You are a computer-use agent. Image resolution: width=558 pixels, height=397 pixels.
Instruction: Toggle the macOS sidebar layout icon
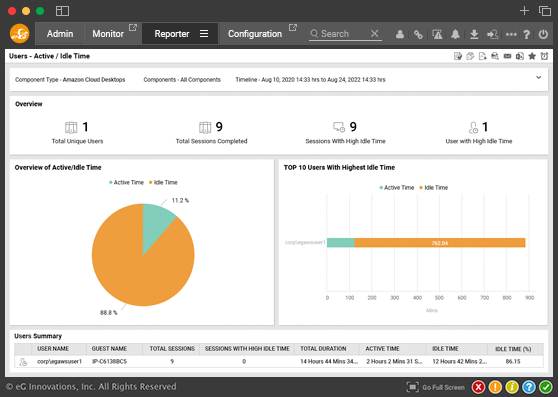[62, 11]
